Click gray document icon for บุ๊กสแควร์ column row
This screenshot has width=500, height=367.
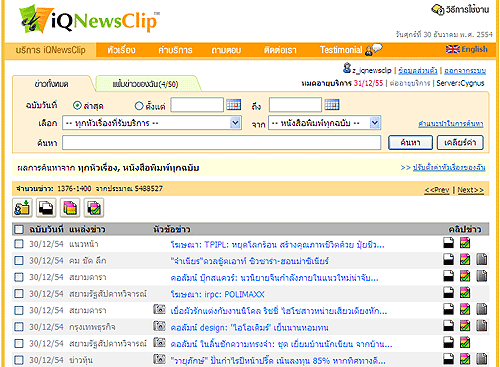(482, 276)
